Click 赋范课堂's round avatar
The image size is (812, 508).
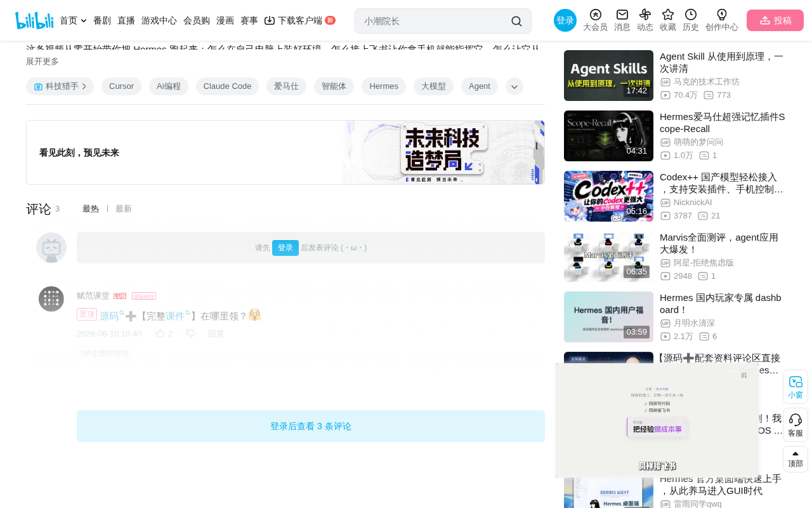[x=51, y=299]
